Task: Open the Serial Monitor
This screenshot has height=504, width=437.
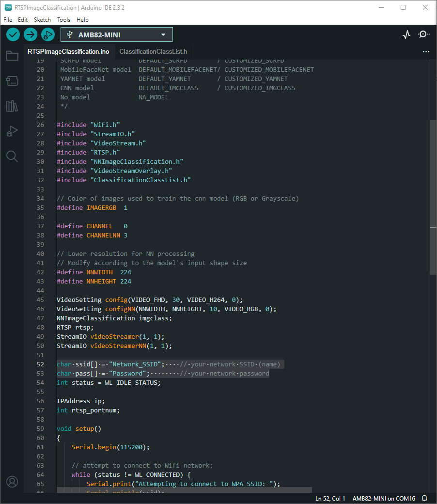Action: [x=423, y=34]
